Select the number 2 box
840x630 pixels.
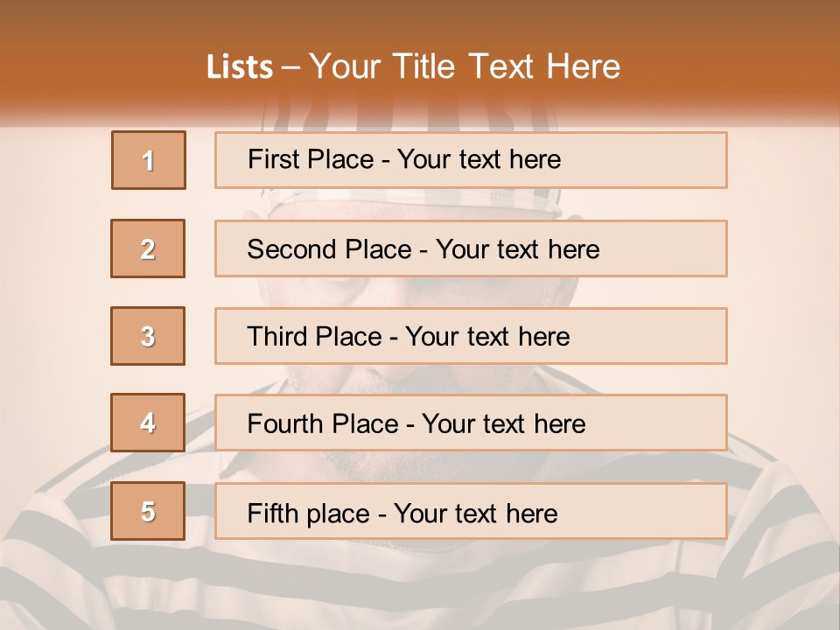pos(148,248)
